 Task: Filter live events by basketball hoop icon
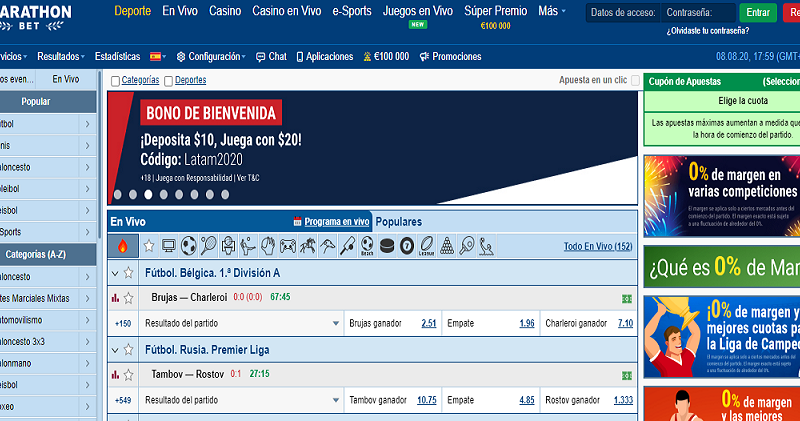click(228, 246)
